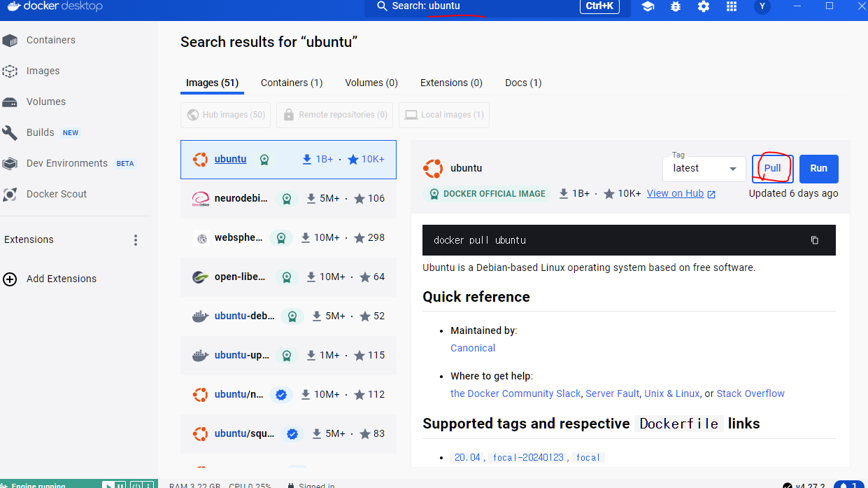Open the Canonical maintainer link
The height and width of the screenshot is (488, 868).
[473, 348]
